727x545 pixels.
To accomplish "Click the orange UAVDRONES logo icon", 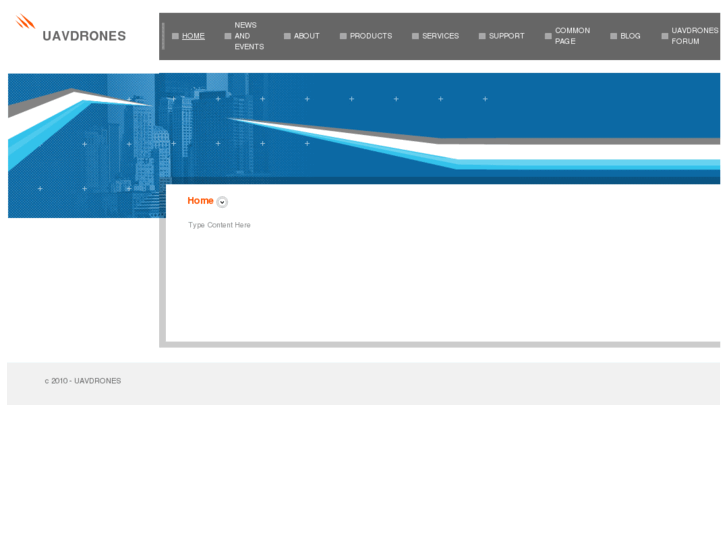I will [x=26, y=21].
